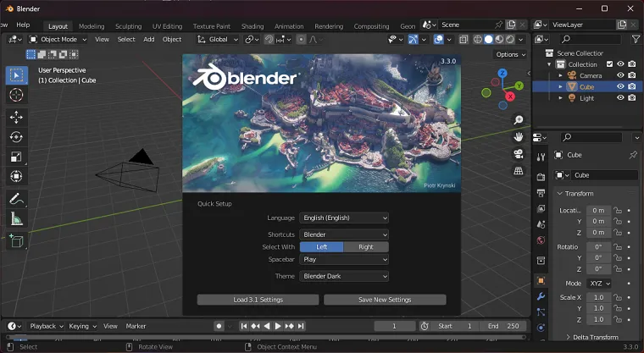Screen dimensions: 644x353
Task: Pick the Scale tool
Action: [16, 157]
